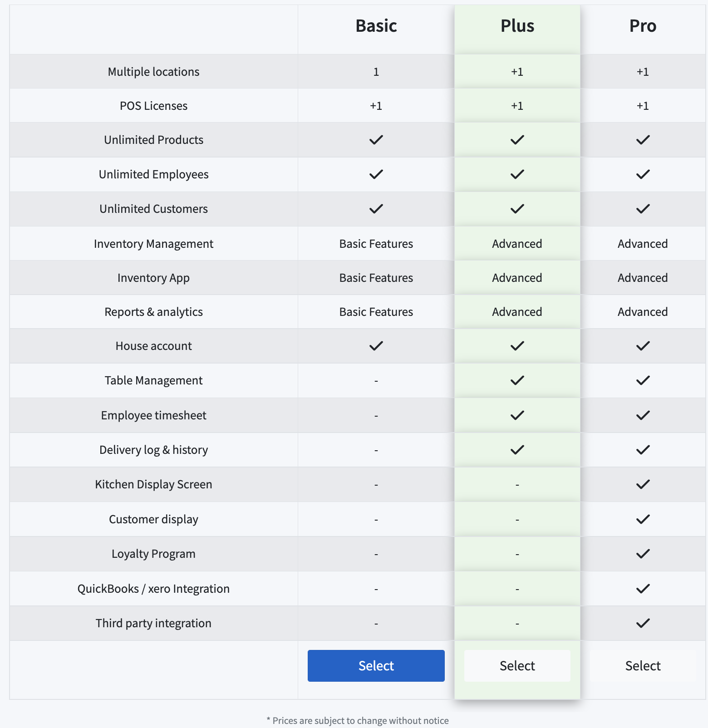This screenshot has height=728, width=708.
Task: Click Pro checkmark for Loyalty Program
Action: 643,554
